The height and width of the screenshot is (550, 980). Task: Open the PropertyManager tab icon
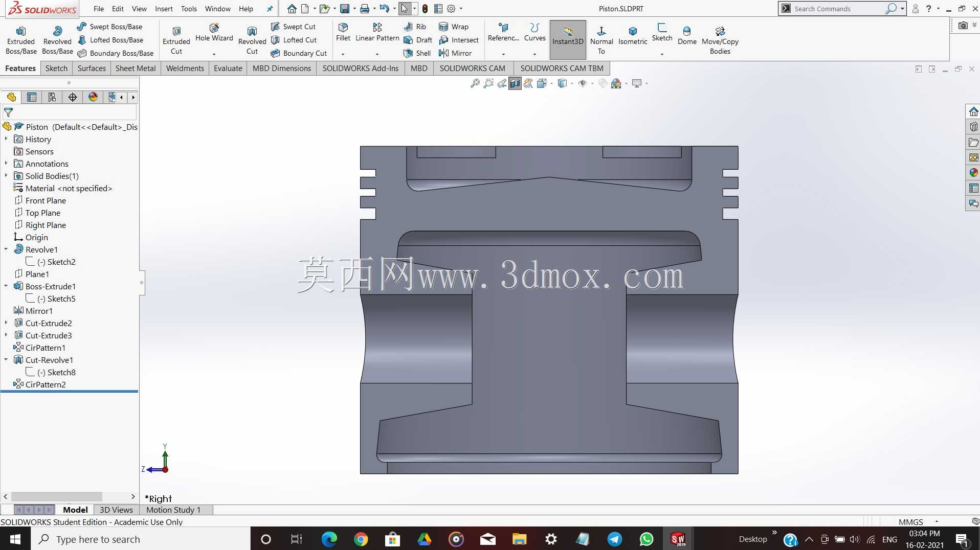tap(32, 97)
